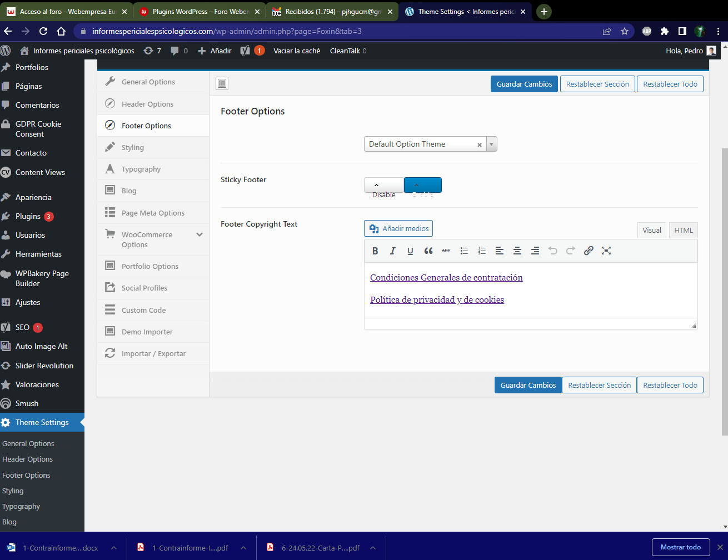Image resolution: width=728 pixels, height=560 pixels.
Task: Go to the browser home page
Action: [x=61, y=31]
